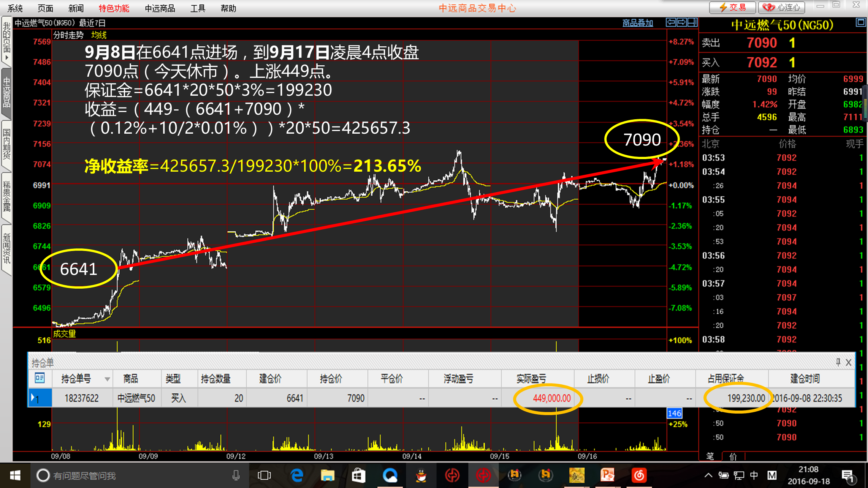This screenshot has height=488, width=868.
Task: Click the card view icon in 持仓单 header
Action: 40,378
